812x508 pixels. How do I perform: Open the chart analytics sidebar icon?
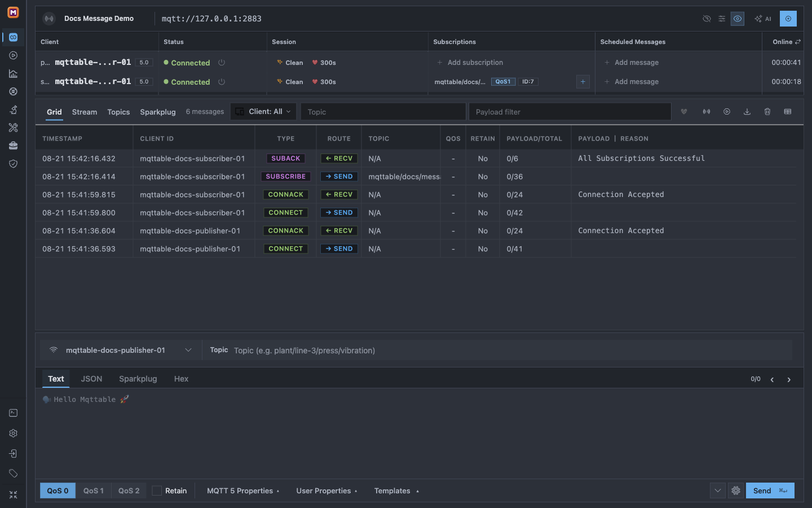click(13, 73)
